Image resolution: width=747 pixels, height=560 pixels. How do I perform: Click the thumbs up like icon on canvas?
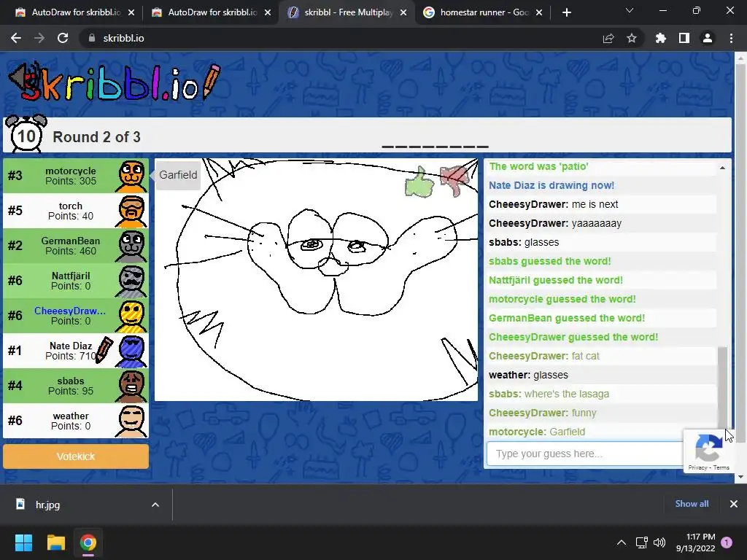pos(419,182)
